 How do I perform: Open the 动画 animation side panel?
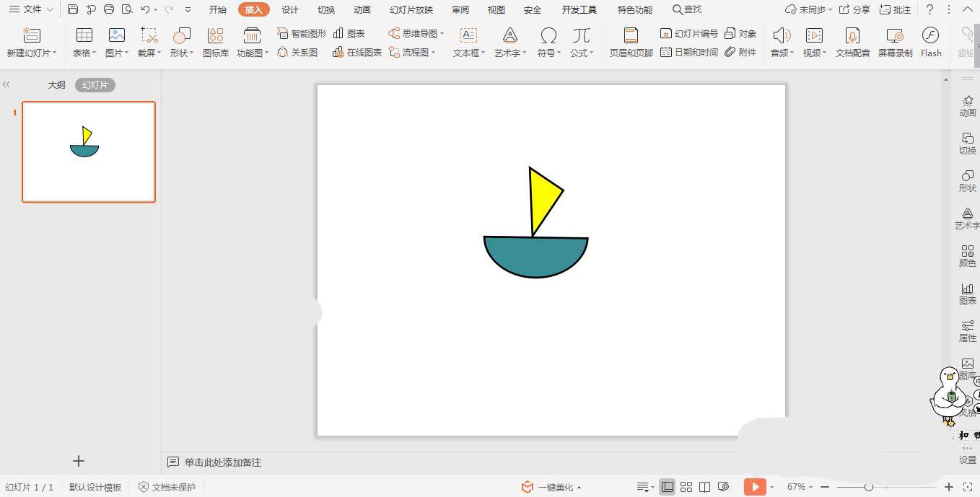[967, 105]
